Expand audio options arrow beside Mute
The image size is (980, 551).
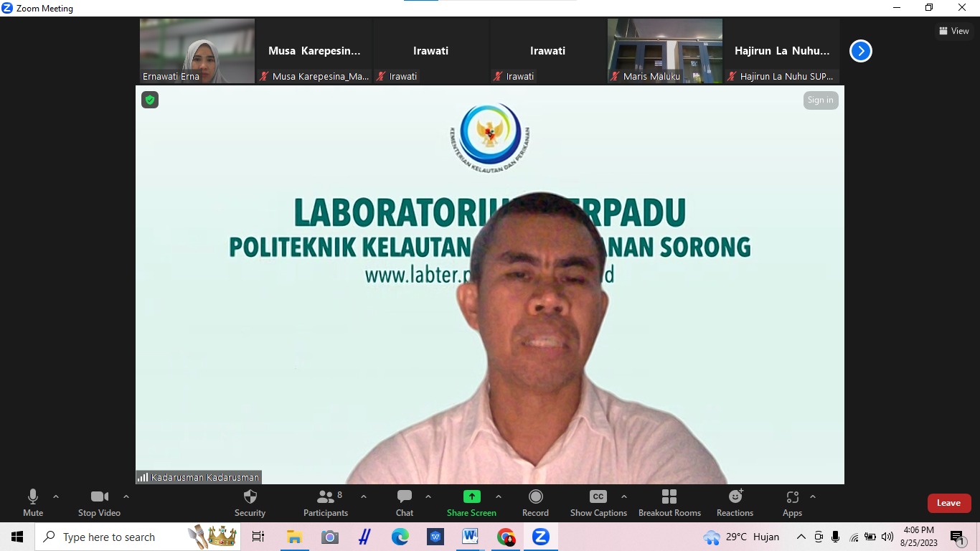click(x=56, y=496)
